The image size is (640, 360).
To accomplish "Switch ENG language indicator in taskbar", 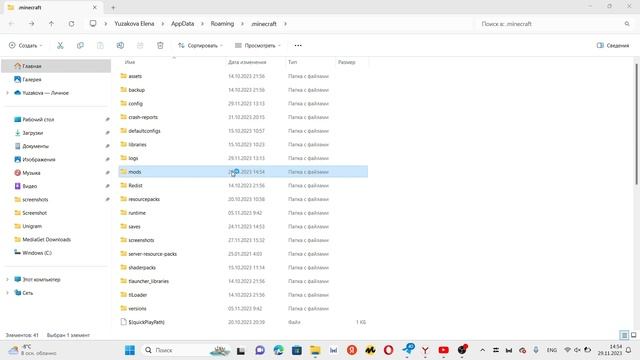I will click(552, 350).
